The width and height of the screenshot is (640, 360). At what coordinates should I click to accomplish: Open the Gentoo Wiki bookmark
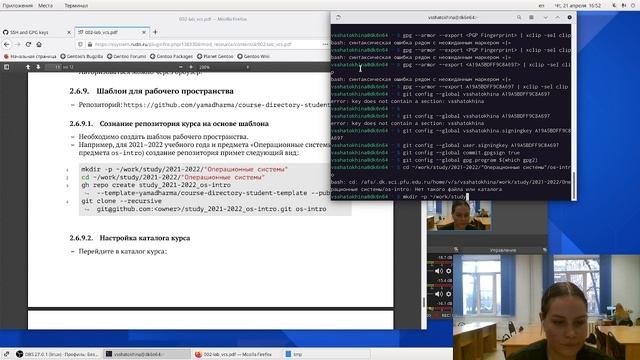[x=253, y=56]
